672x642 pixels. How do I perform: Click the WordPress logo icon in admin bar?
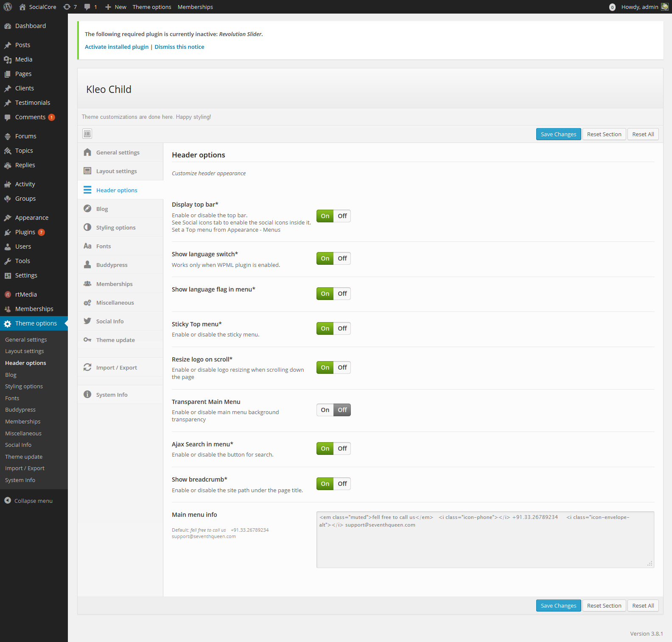8,7
